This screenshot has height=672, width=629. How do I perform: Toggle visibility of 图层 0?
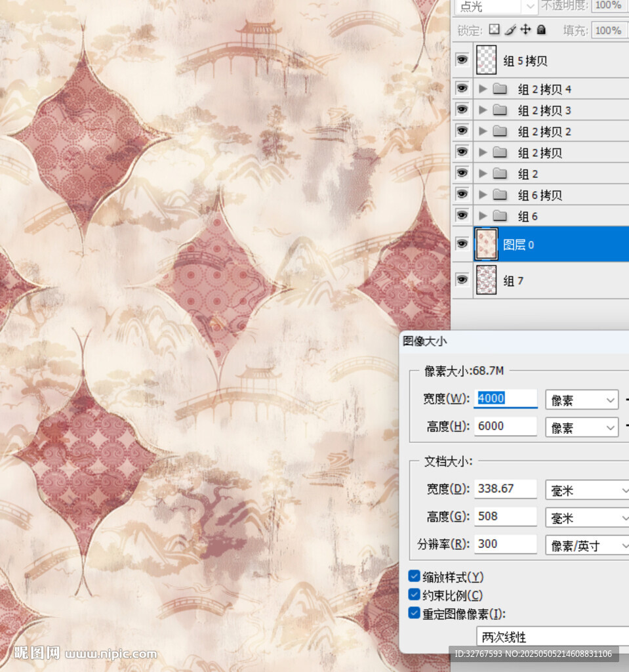[x=462, y=244]
